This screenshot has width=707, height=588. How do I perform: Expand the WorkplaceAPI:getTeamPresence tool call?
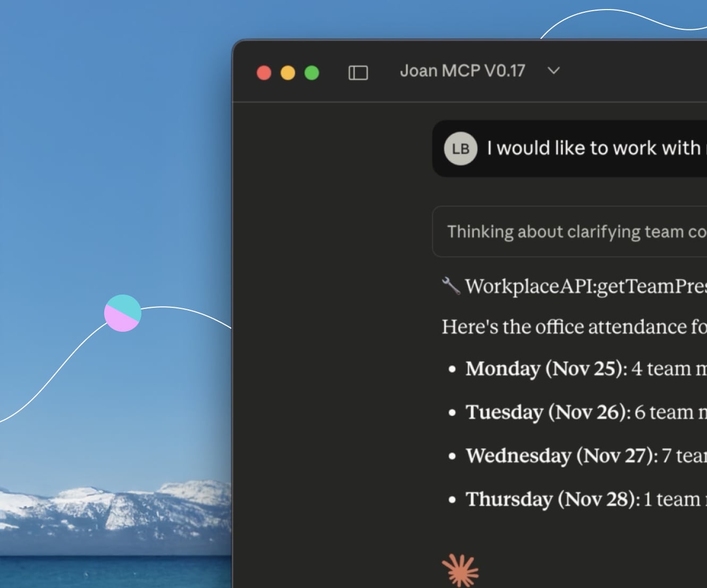pyautogui.click(x=585, y=286)
